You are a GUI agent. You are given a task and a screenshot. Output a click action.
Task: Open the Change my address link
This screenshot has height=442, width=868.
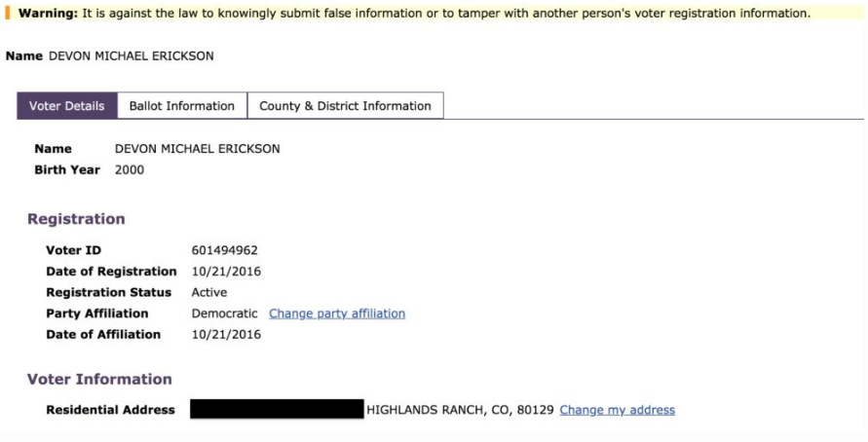pyautogui.click(x=617, y=410)
